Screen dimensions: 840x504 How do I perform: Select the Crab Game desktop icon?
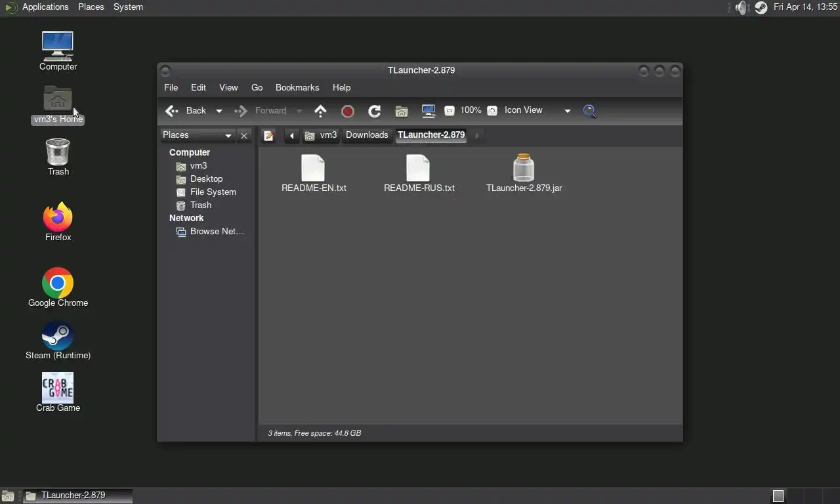coord(58,392)
